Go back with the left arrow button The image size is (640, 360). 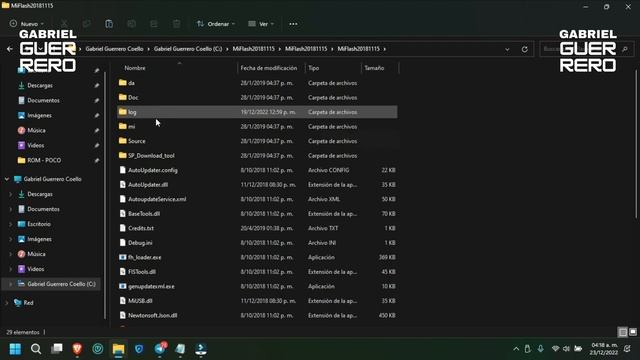pos(10,49)
